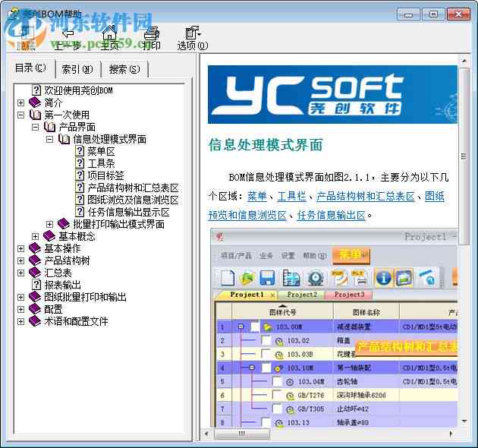Click the vertical scrollbar thumb
The height and width of the screenshot is (448, 478).
click(464, 156)
